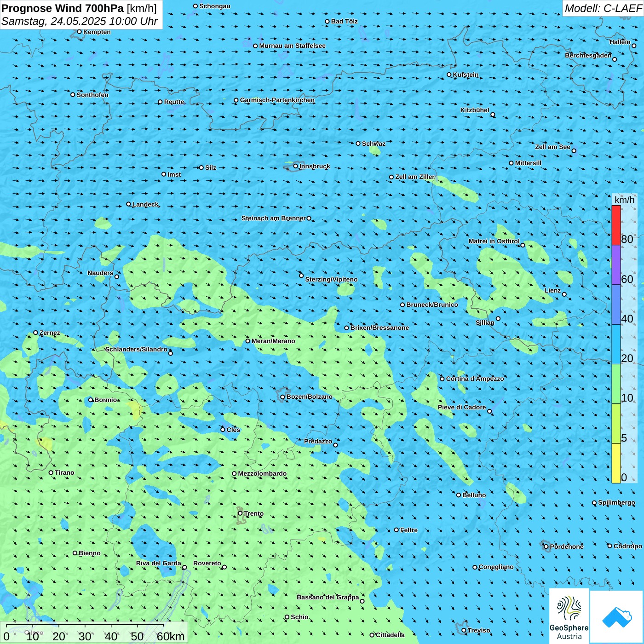The height and width of the screenshot is (644, 644).
Task: Click the 'Schio' label
Action: [299, 617]
